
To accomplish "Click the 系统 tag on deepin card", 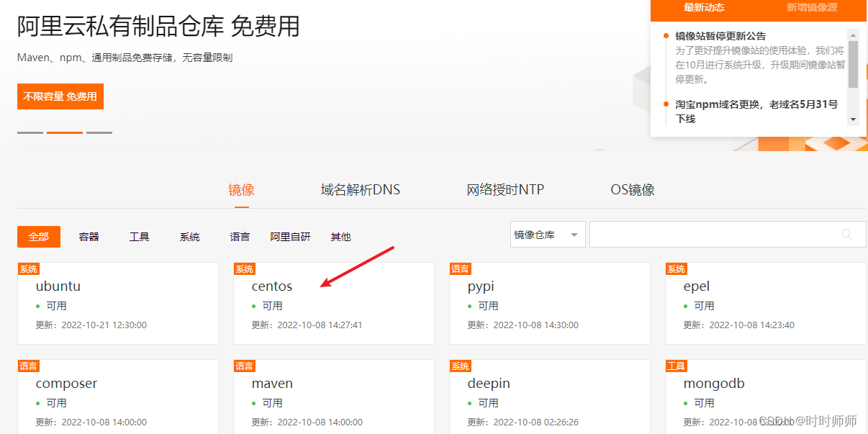I will click(461, 366).
